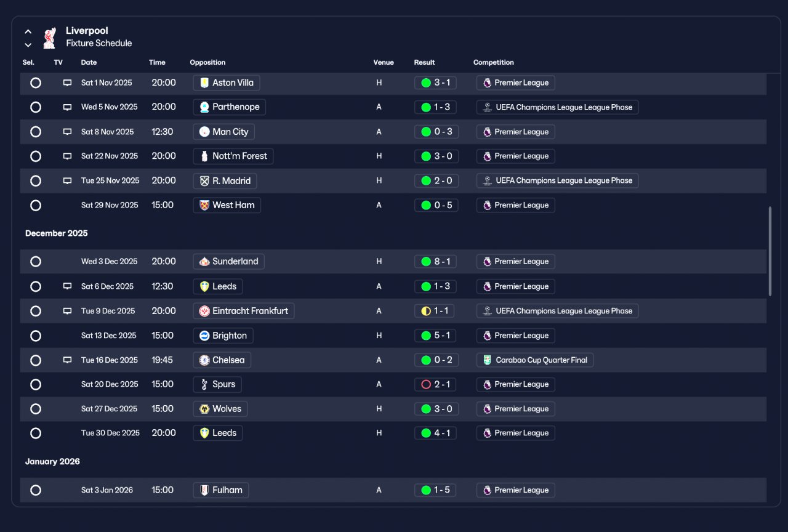Open Fulham opposition club button
The width and height of the screenshot is (788, 532).
tap(221, 490)
